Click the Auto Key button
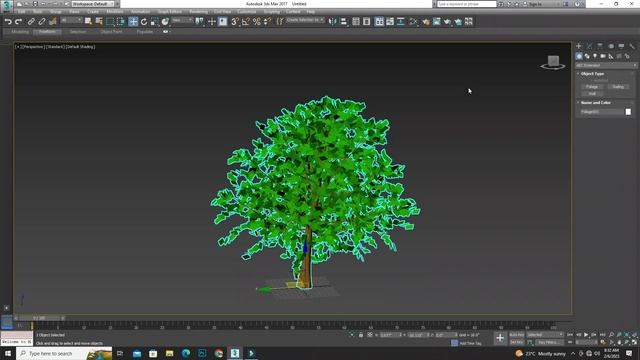The height and width of the screenshot is (360, 640). coord(517,335)
